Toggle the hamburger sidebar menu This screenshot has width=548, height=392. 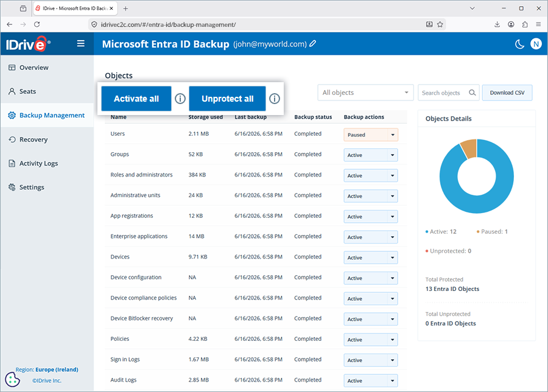pos(81,43)
